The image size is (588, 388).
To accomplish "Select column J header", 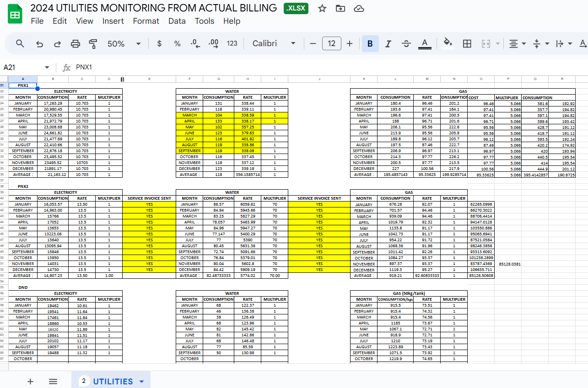I will click(319, 79).
